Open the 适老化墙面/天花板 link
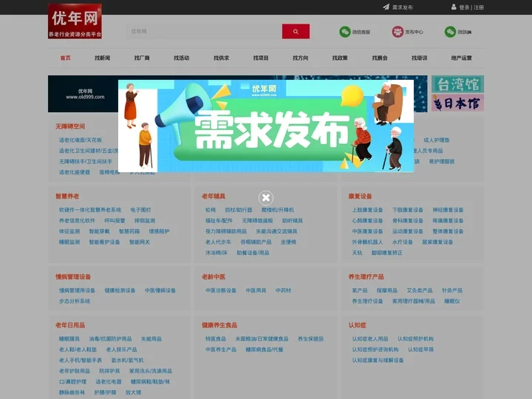 pyautogui.click(x=81, y=140)
